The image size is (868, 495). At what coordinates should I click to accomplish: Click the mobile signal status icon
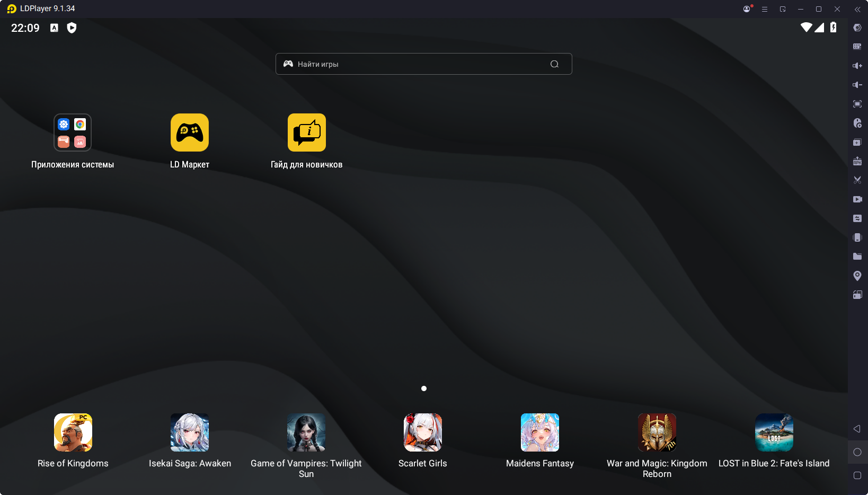[x=819, y=28]
